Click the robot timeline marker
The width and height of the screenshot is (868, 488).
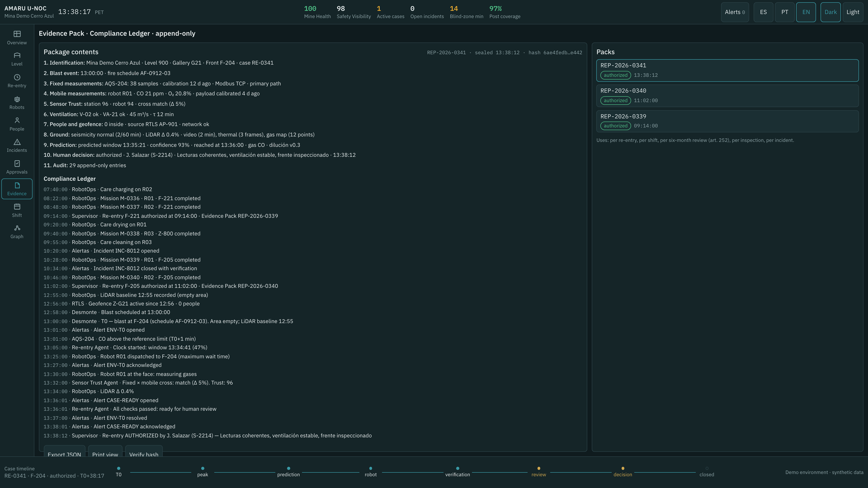click(x=371, y=472)
